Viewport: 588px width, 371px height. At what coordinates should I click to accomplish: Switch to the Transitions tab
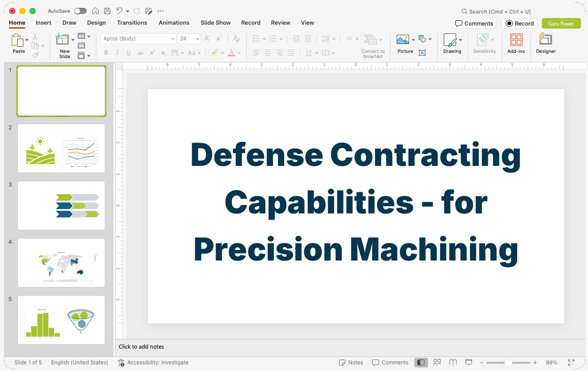click(132, 22)
